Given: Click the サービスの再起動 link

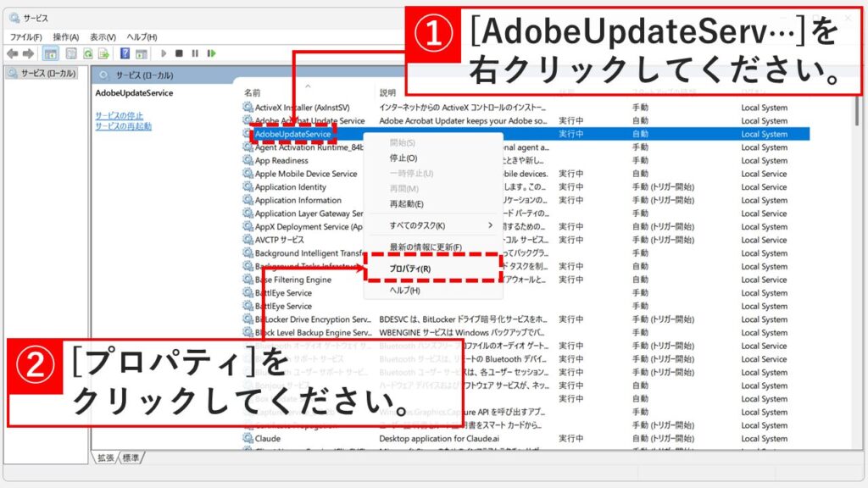Looking at the screenshot, I should coord(123,126).
